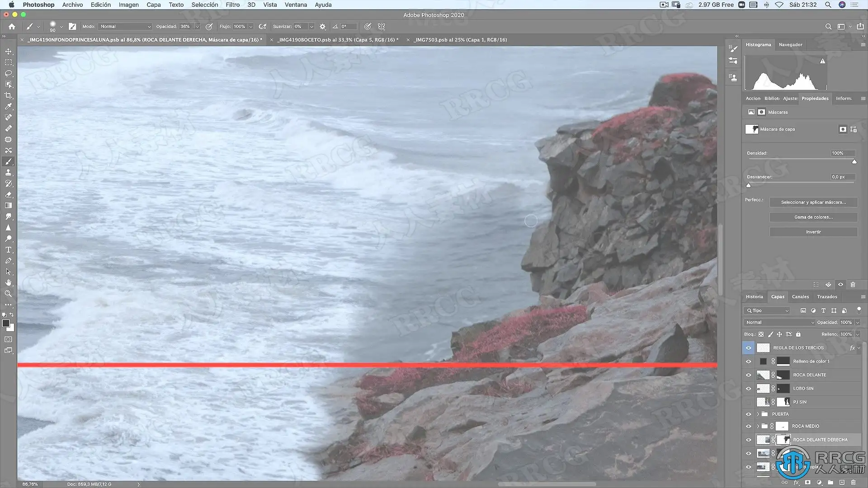
Task: Hide the ROCA DELANTE layer
Action: click(748, 375)
